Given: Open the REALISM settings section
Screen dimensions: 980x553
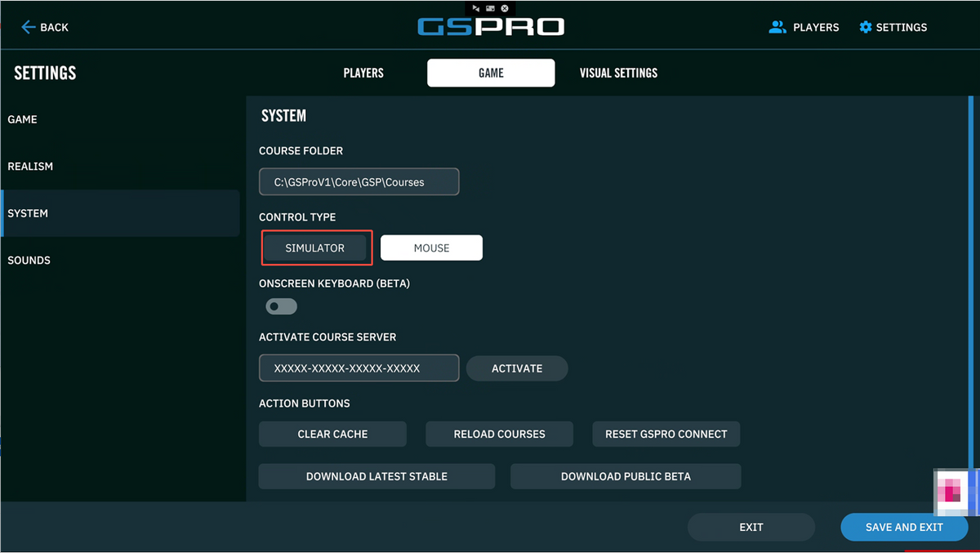Looking at the screenshot, I should [x=120, y=166].
